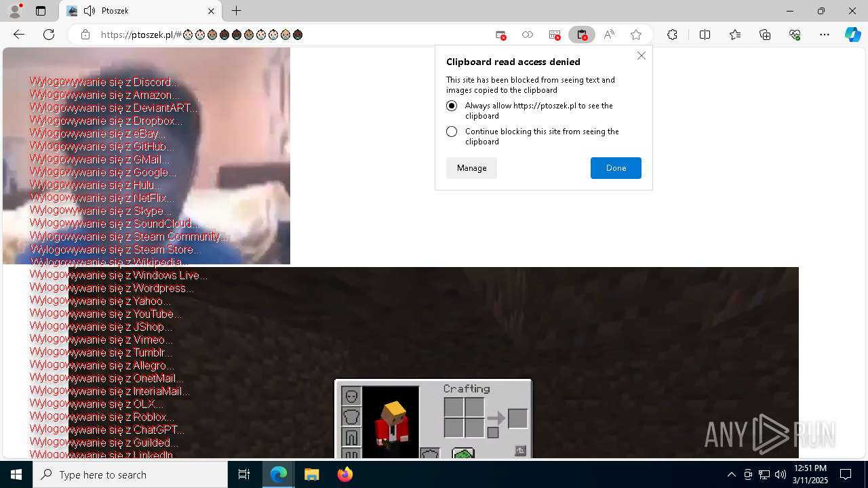This screenshot has height=488, width=868.
Task: Start Read aloud
Action: [609, 35]
